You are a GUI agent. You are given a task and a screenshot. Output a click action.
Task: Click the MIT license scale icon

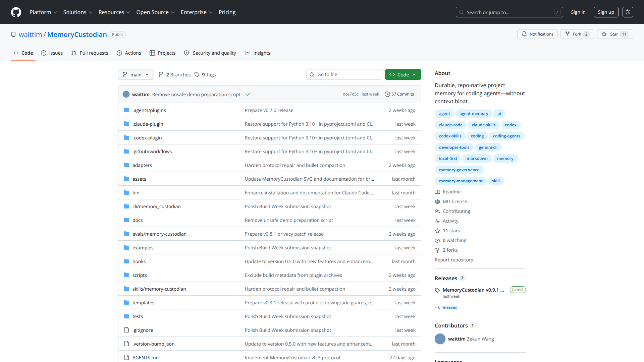(437, 202)
